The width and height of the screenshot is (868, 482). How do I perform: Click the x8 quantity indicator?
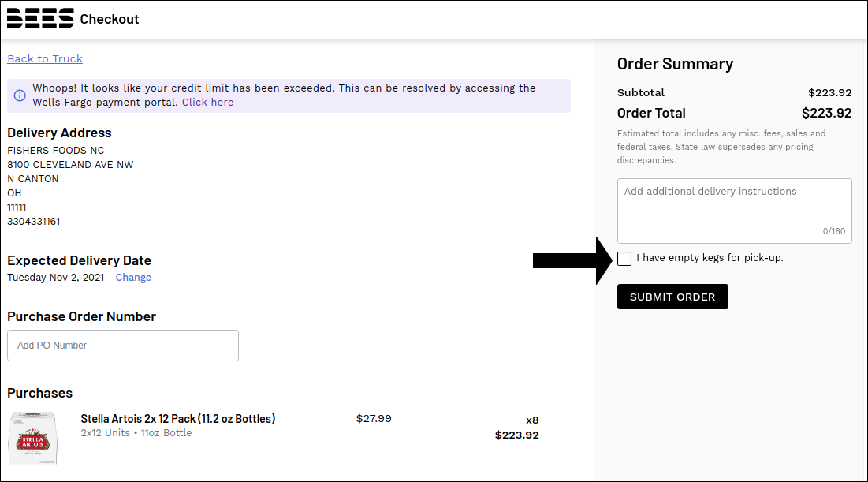(x=532, y=420)
